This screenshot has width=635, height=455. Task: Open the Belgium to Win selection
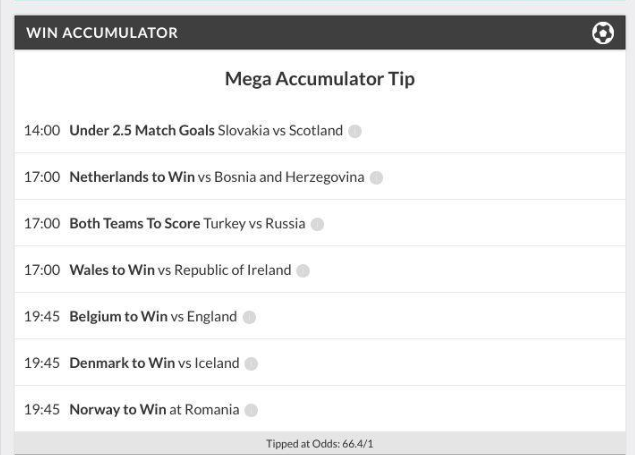119,317
